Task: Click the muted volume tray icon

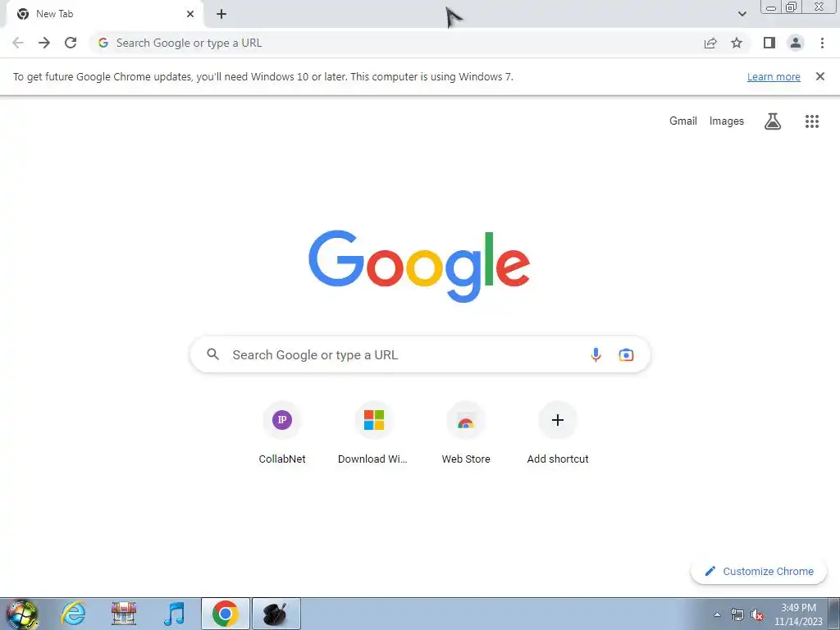Action: [757, 614]
